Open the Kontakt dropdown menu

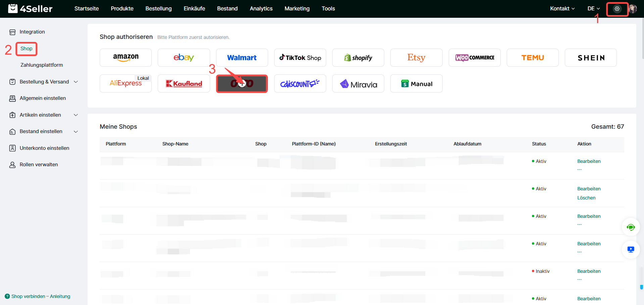[562, 9]
